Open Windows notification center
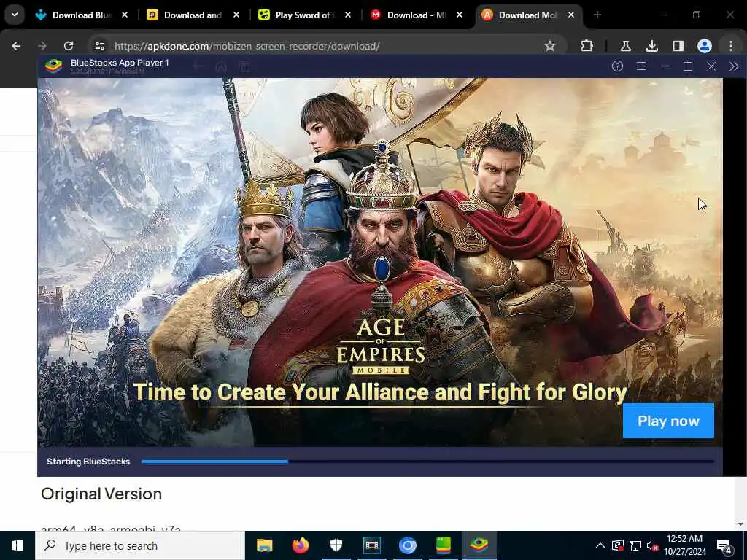 (x=724, y=545)
